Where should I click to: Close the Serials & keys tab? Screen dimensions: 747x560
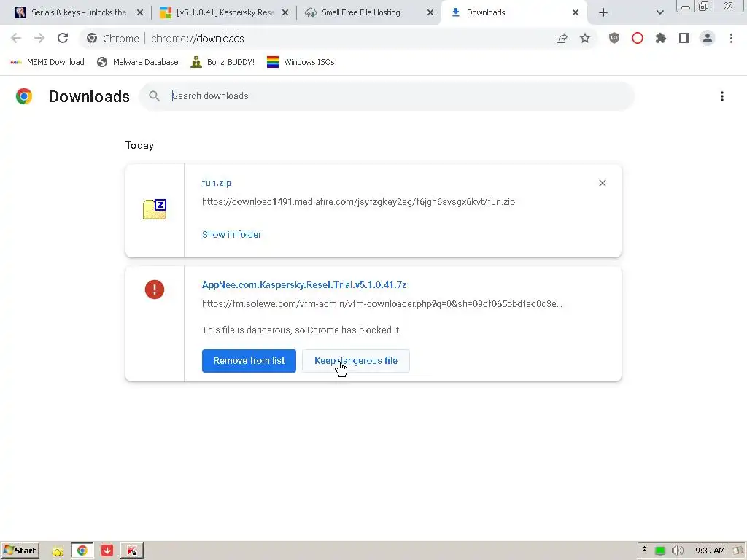(x=140, y=12)
